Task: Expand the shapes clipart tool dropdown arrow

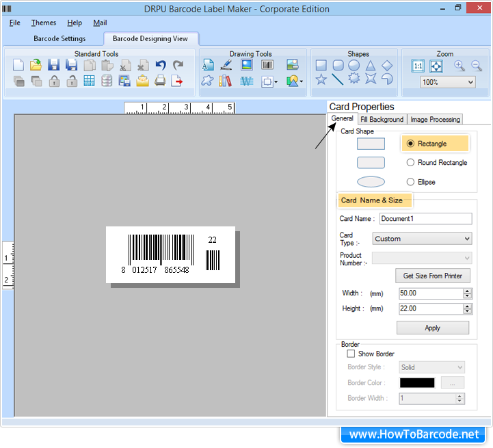Action: 302,82
